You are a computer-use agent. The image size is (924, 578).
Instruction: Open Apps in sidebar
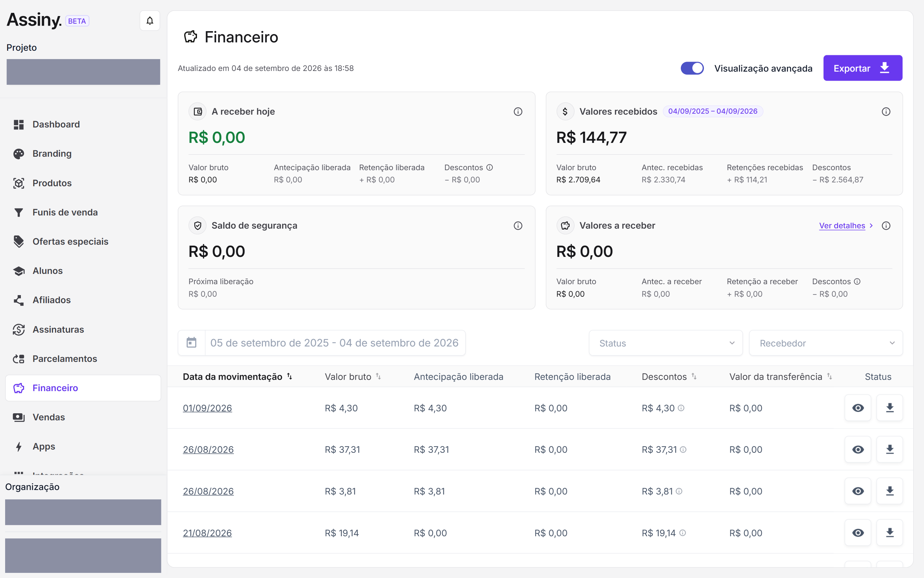(x=83, y=446)
